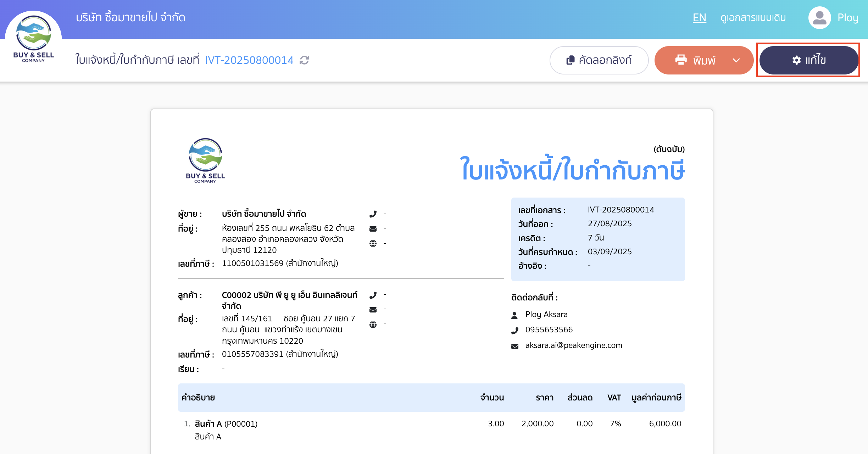This screenshot has width=868, height=454.
Task: Open the Ploy user avatar icon
Action: pyautogui.click(x=819, y=18)
